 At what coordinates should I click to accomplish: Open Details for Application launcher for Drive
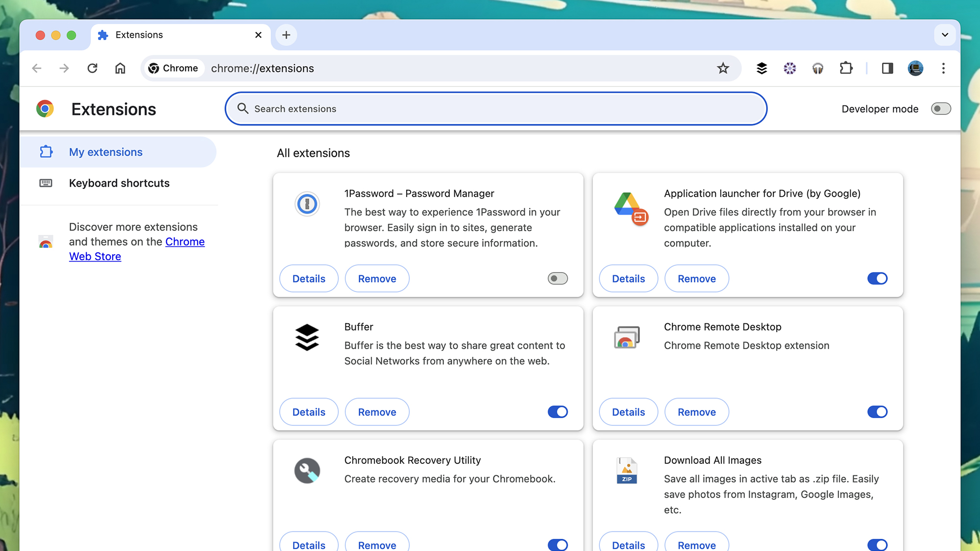coord(628,279)
